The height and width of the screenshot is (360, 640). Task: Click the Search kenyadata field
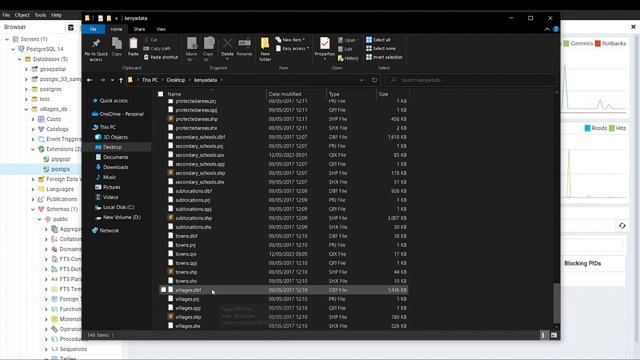(471, 80)
